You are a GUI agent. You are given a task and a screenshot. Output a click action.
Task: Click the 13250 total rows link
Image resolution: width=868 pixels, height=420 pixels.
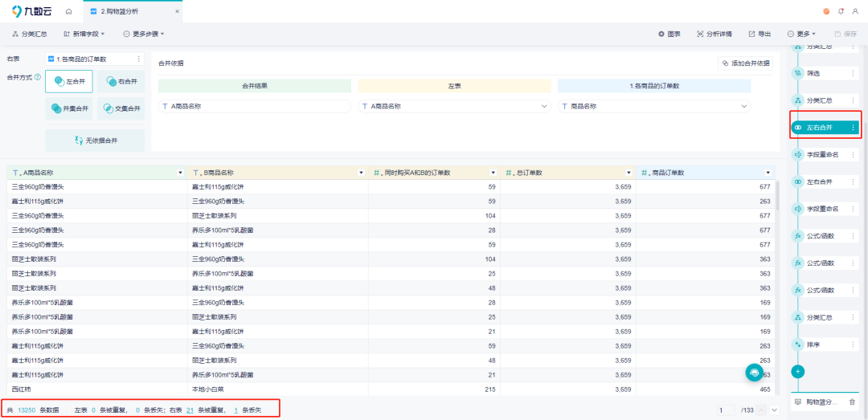point(27,410)
